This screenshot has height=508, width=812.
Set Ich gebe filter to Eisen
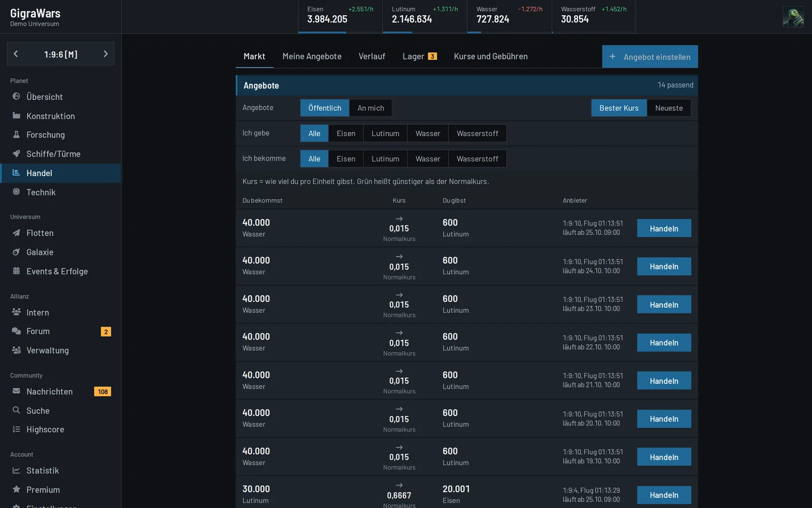[x=346, y=133]
